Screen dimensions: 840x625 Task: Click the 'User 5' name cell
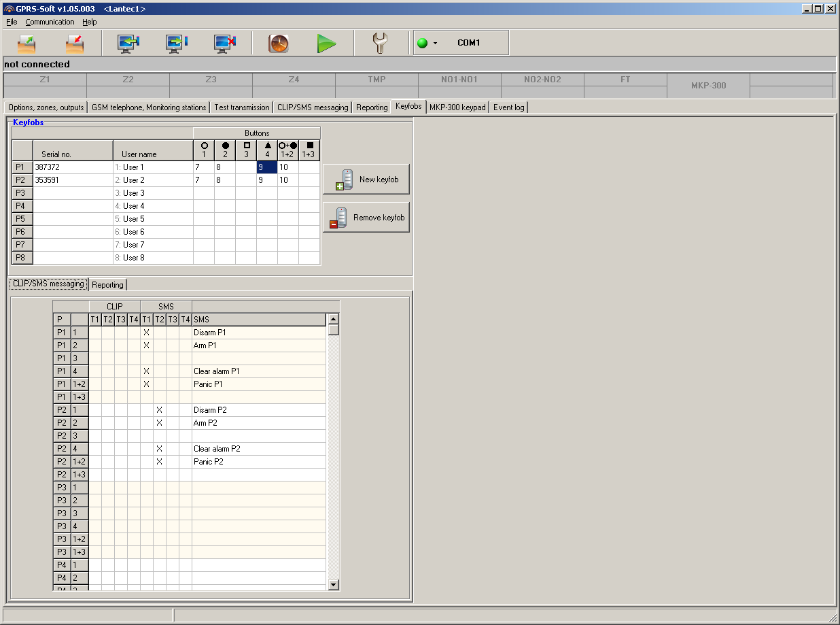pyautogui.click(x=153, y=219)
